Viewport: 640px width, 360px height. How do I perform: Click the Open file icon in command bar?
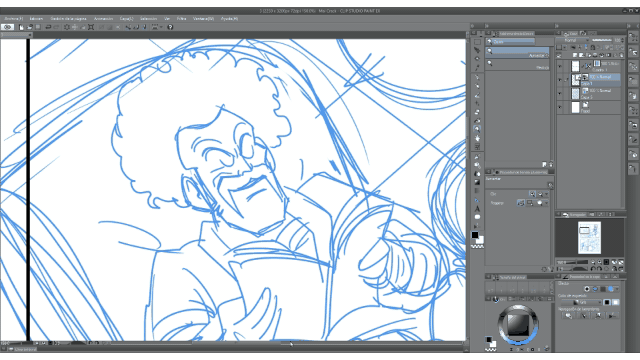coord(29,27)
